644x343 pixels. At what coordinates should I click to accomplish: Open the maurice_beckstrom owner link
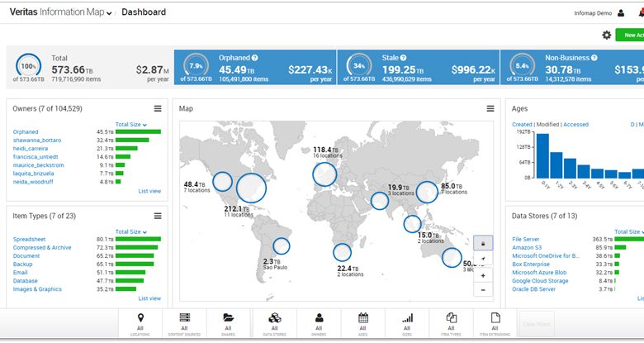click(x=38, y=165)
